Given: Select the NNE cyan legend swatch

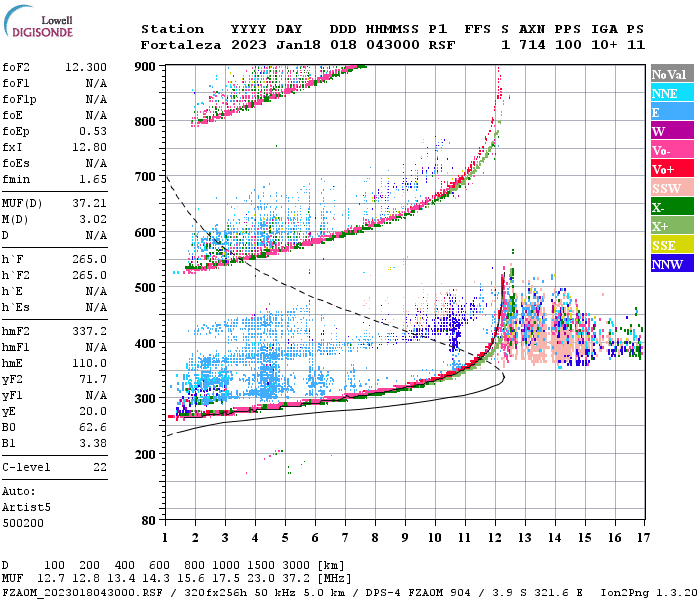Looking at the screenshot, I should pyautogui.click(x=672, y=93).
